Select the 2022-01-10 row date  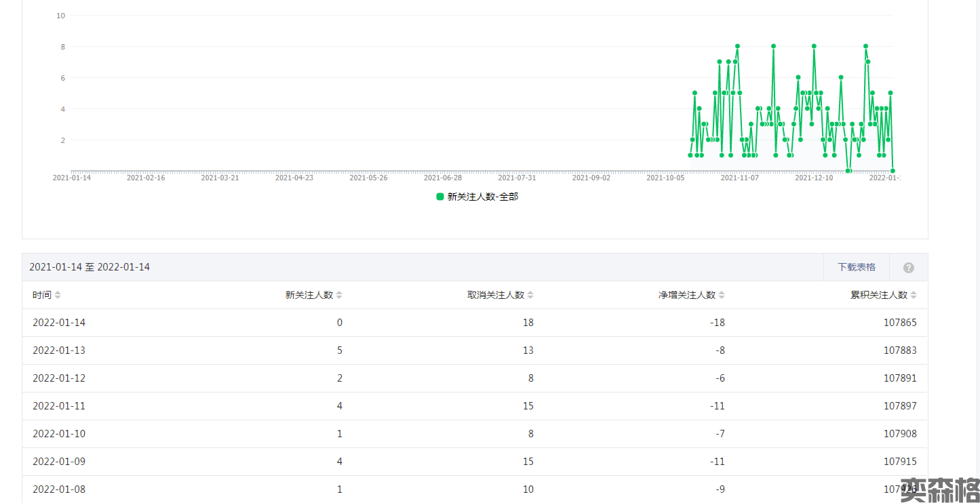tap(59, 434)
